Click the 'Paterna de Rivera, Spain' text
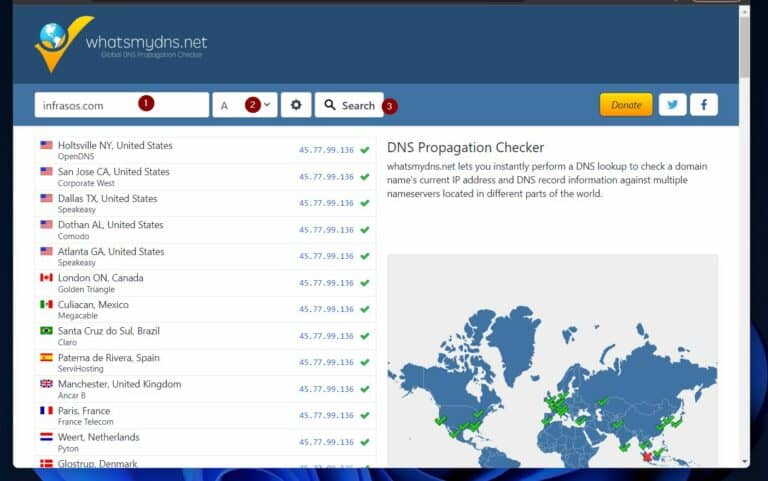This screenshot has width=768, height=481. pyautogui.click(x=109, y=358)
